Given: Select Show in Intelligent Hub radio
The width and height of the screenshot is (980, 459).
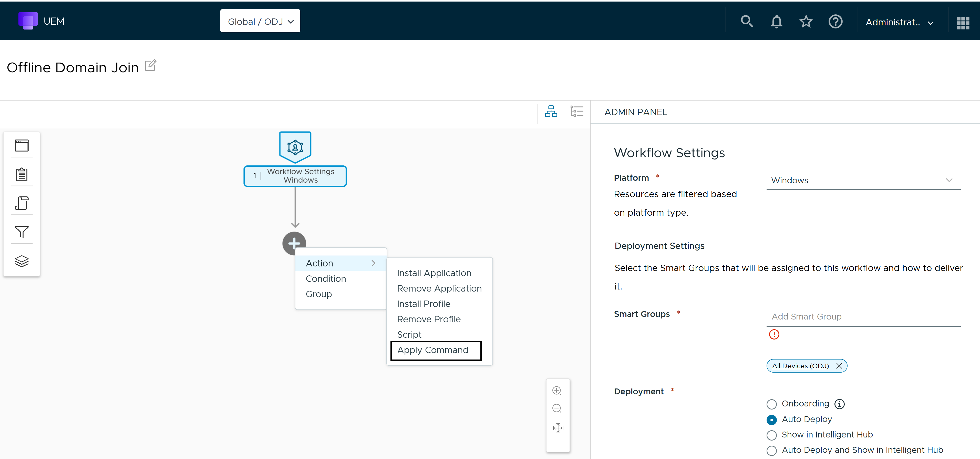Looking at the screenshot, I should click(x=771, y=435).
